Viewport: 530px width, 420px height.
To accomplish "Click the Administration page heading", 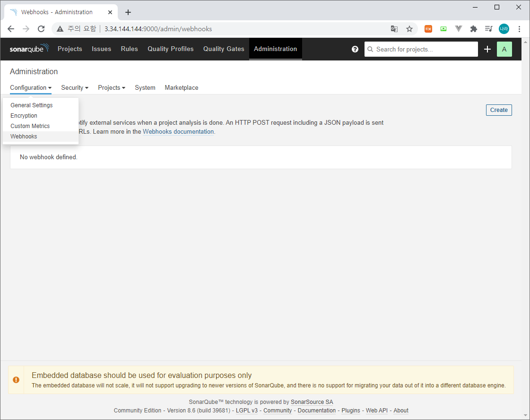I will [x=34, y=71].
